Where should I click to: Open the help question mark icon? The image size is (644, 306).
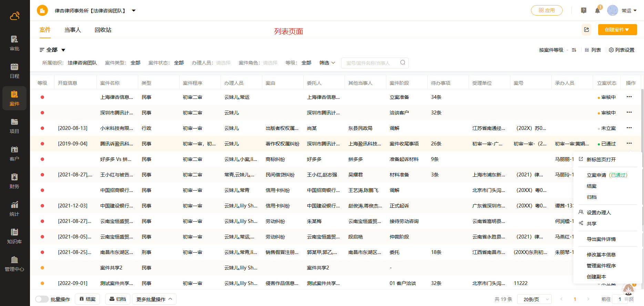click(584, 10)
